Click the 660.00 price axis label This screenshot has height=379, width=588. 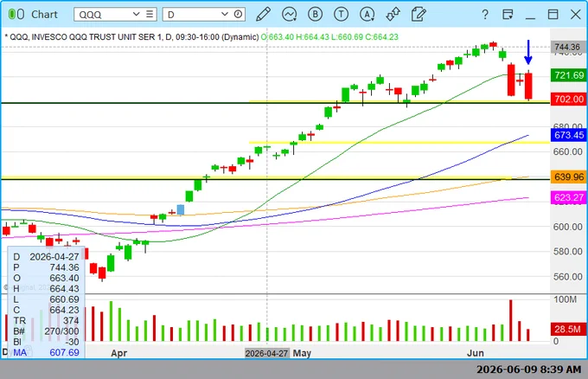coord(568,151)
